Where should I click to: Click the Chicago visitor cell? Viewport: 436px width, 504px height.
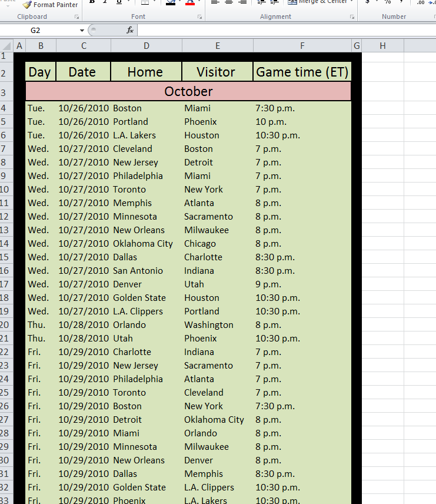tap(218, 244)
